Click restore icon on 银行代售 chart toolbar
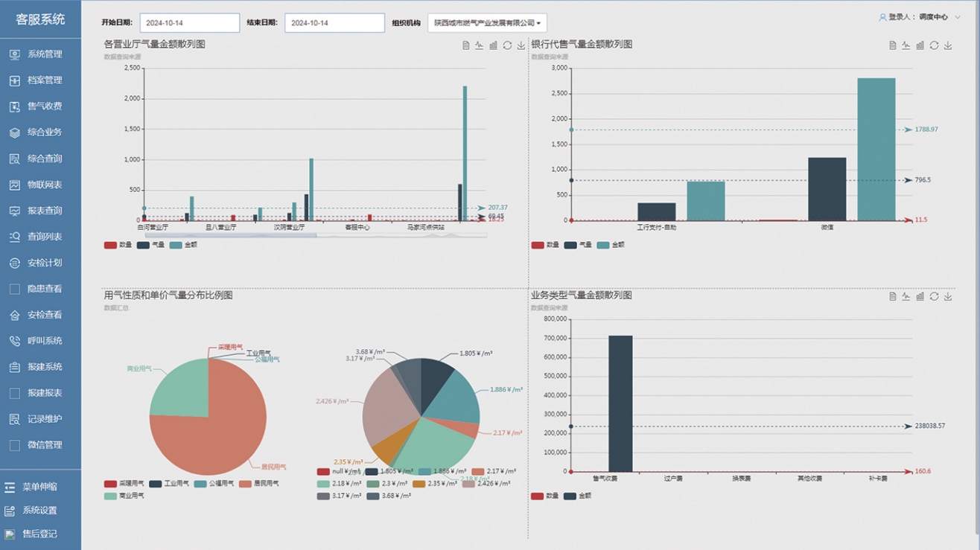The image size is (980, 550). pos(934,45)
